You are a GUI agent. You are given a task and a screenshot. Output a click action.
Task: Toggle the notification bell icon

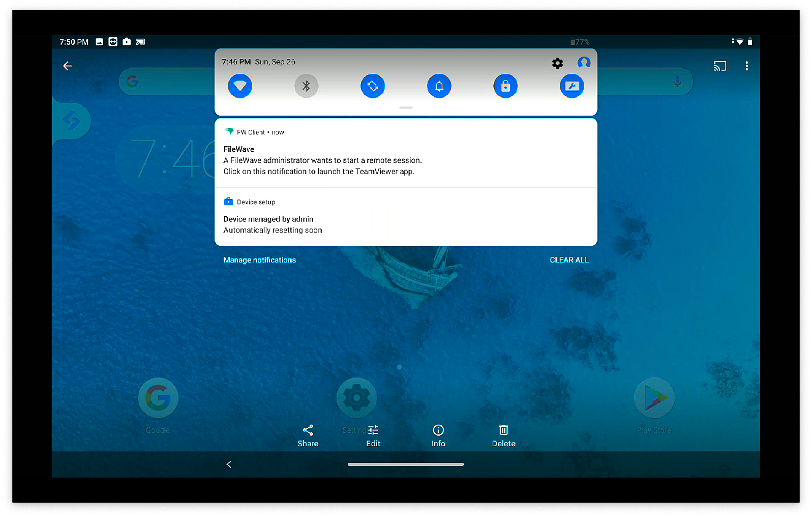coord(438,85)
